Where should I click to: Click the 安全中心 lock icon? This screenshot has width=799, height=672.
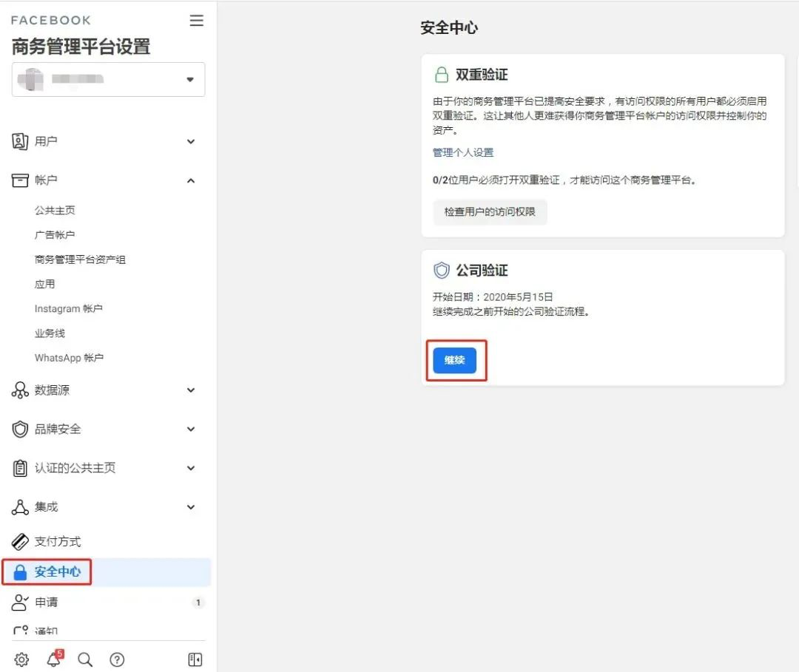(x=21, y=571)
